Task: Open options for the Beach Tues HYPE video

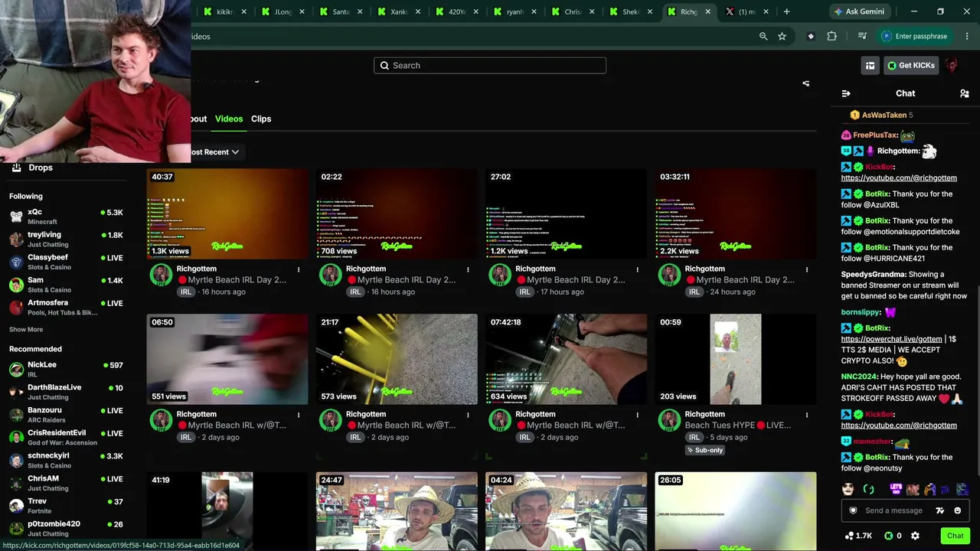Action: (x=806, y=415)
